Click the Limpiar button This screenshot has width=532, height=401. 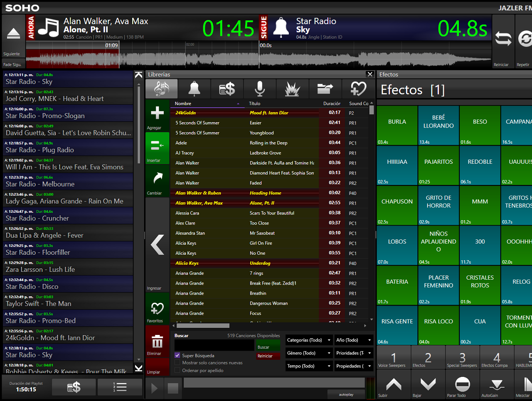157,367
